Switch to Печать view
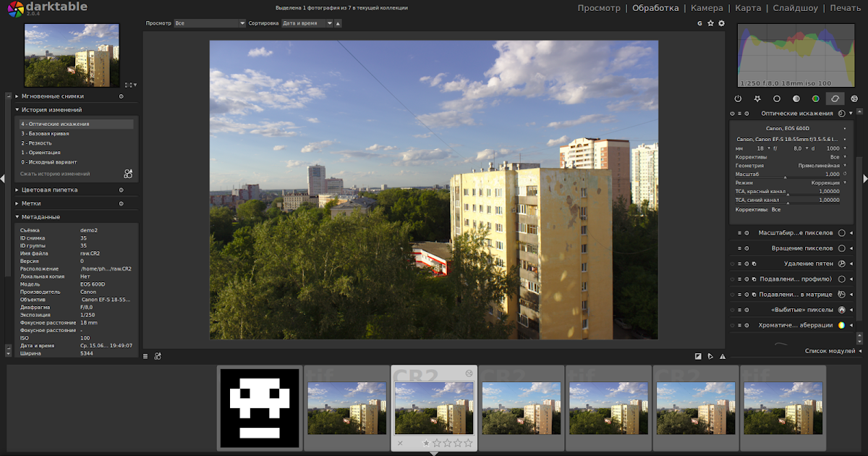The height and width of the screenshot is (456, 868). (846, 8)
